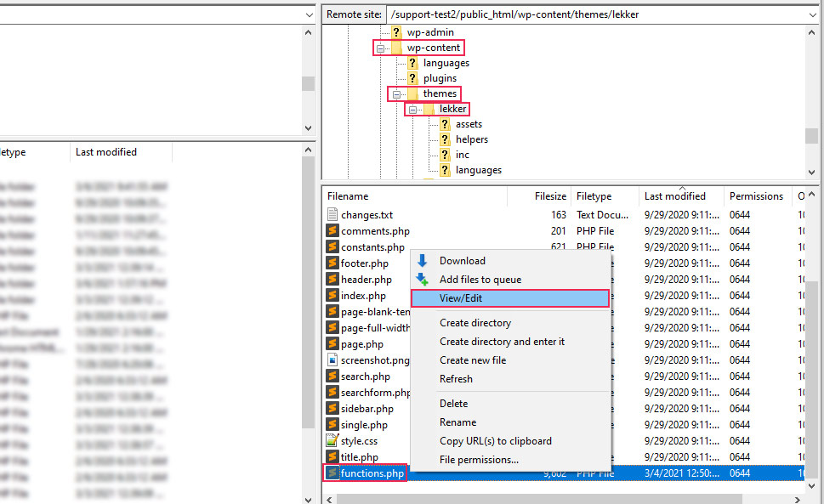The height and width of the screenshot is (504, 824).
Task: Collapse the themes folder tree node
Action: (x=396, y=94)
